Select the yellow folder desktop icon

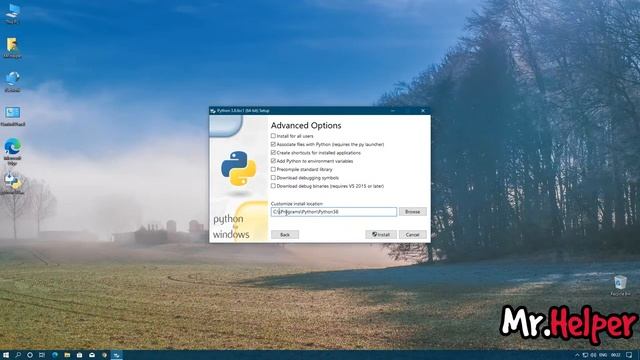[x=12, y=48]
